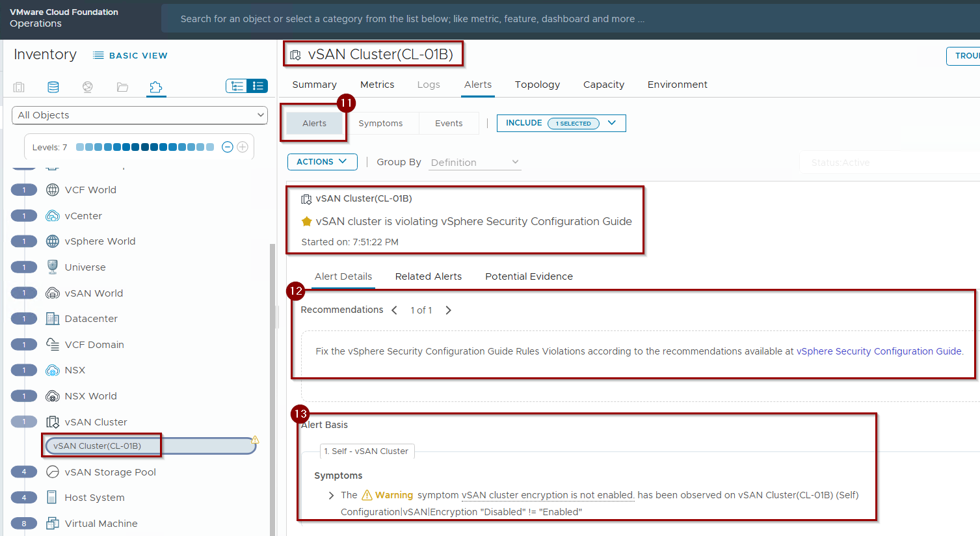Image resolution: width=980 pixels, height=536 pixels.
Task: Open the database-shaped inventory tab icon
Action: pos(53,87)
